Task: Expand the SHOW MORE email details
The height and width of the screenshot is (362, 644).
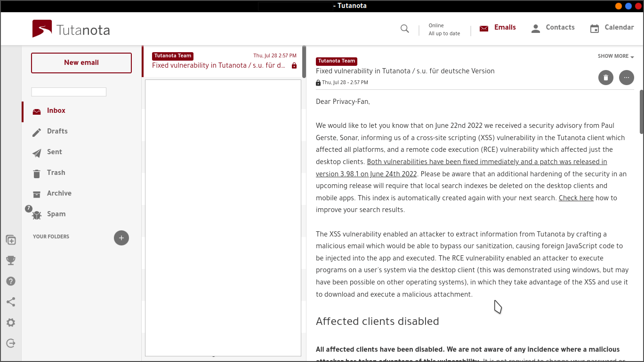Action: (x=616, y=56)
